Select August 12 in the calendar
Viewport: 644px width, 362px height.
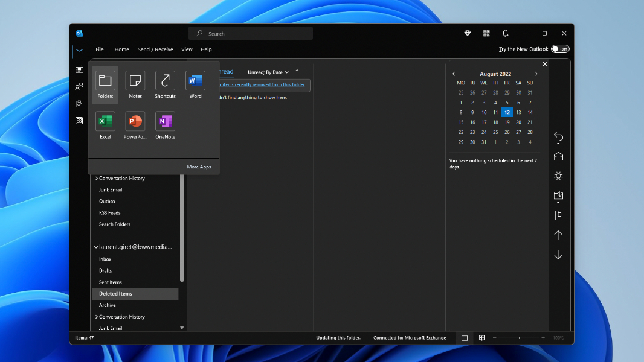(x=507, y=112)
